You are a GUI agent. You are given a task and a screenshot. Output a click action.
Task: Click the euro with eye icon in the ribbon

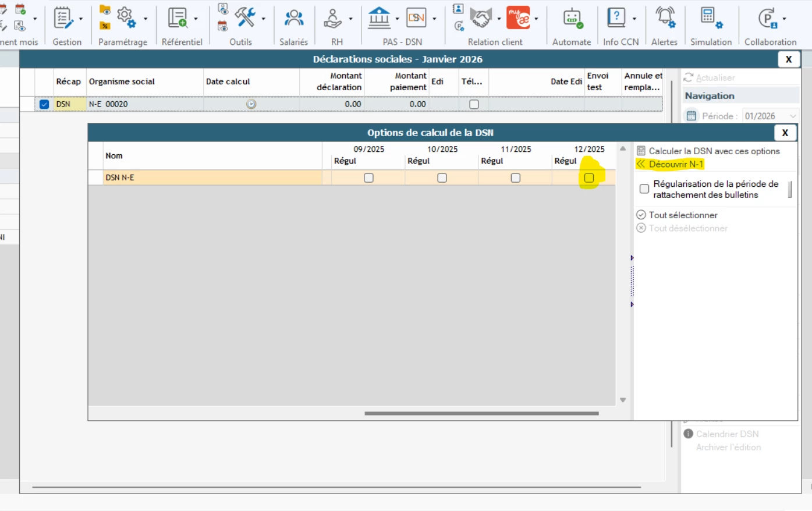(19, 26)
